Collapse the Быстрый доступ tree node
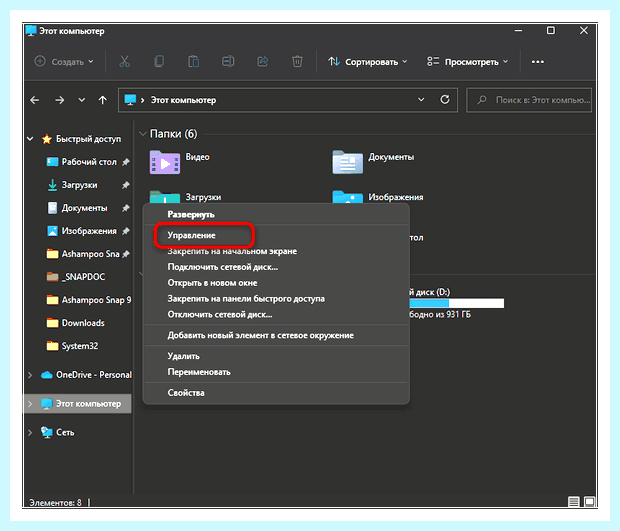 coord(30,139)
